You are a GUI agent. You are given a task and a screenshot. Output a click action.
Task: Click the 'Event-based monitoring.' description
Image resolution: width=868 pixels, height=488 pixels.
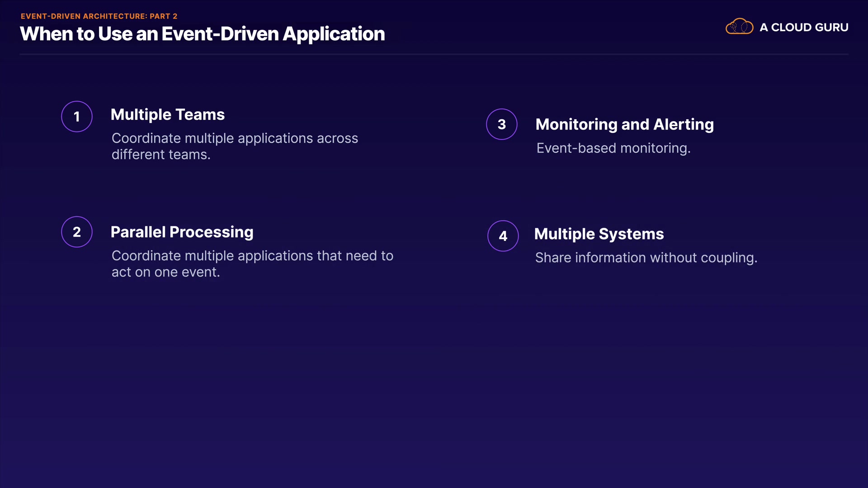pos(613,148)
